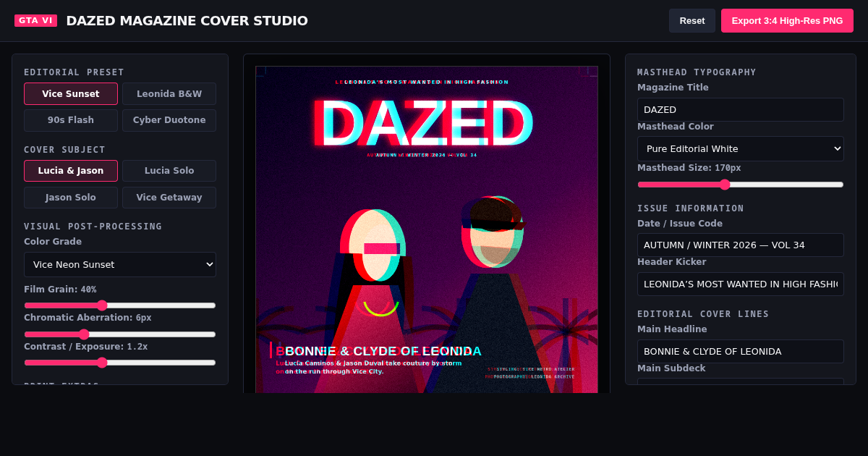Click the Editorial Cover Lines heading
Image resolution: width=868 pixels, height=456 pixels.
(x=703, y=314)
